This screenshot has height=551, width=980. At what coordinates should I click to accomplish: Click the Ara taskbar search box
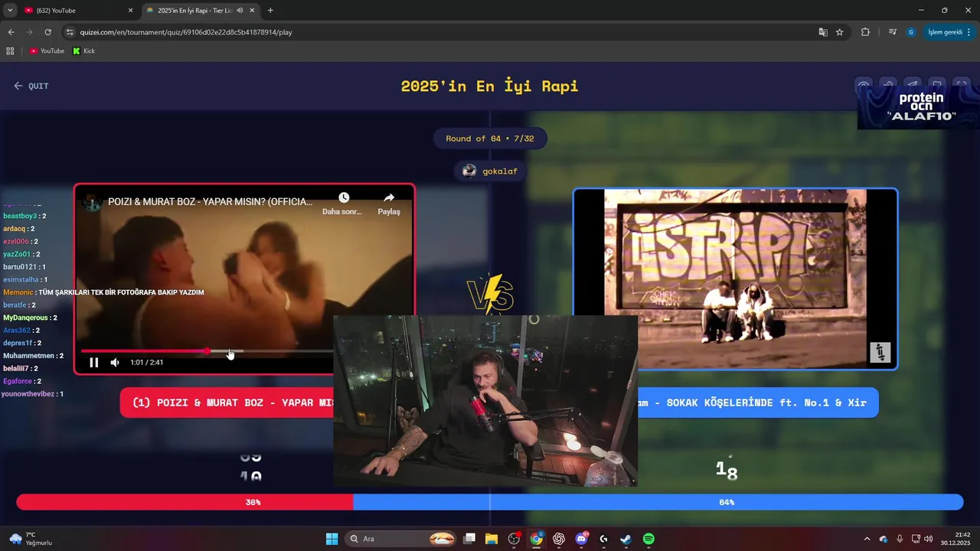402,539
